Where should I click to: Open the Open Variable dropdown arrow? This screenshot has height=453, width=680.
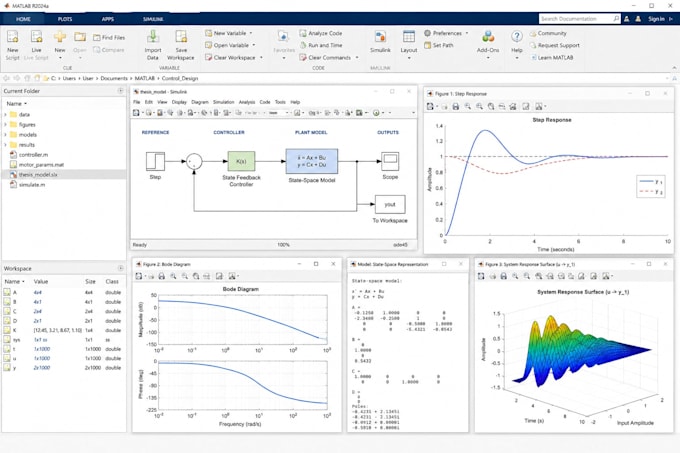click(254, 45)
